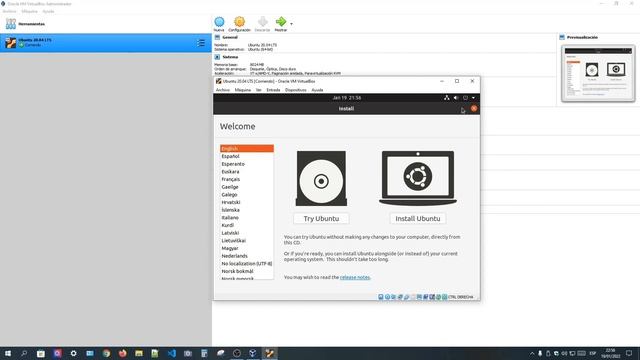
Task: Click the optical disc icon in VM status bar
Action: click(x=387, y=297)
